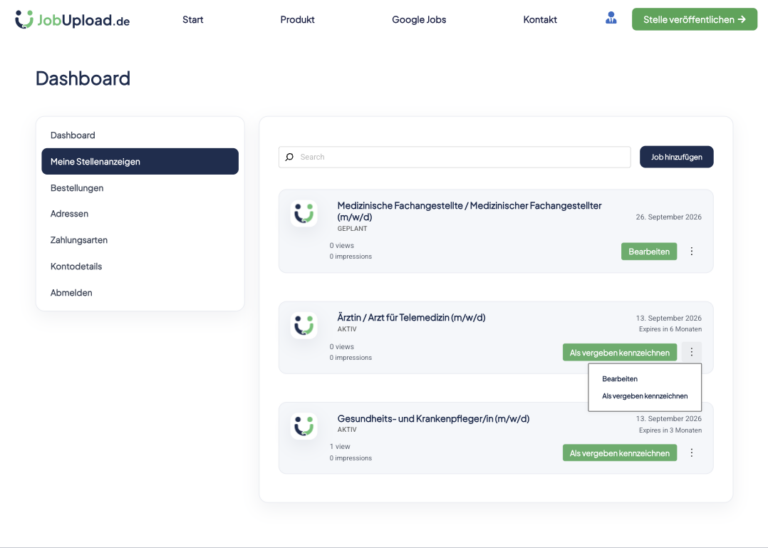Image resolution: width=768 pixels, height=548 pixels.
Task: Click company logo of Medizinische Fachangestellte job
Action: tap(304, 214)
